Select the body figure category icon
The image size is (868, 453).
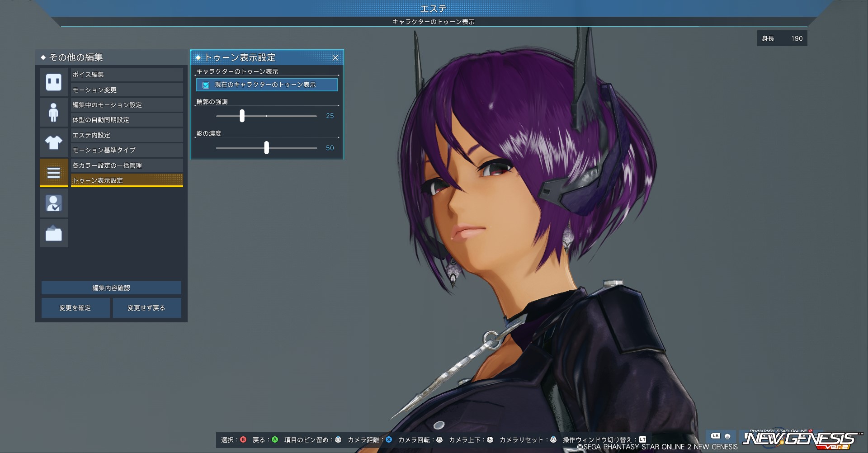54,112
